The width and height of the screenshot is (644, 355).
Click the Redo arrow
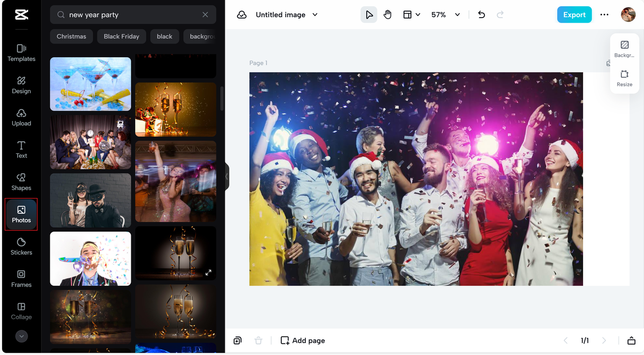tap(500, 15)
